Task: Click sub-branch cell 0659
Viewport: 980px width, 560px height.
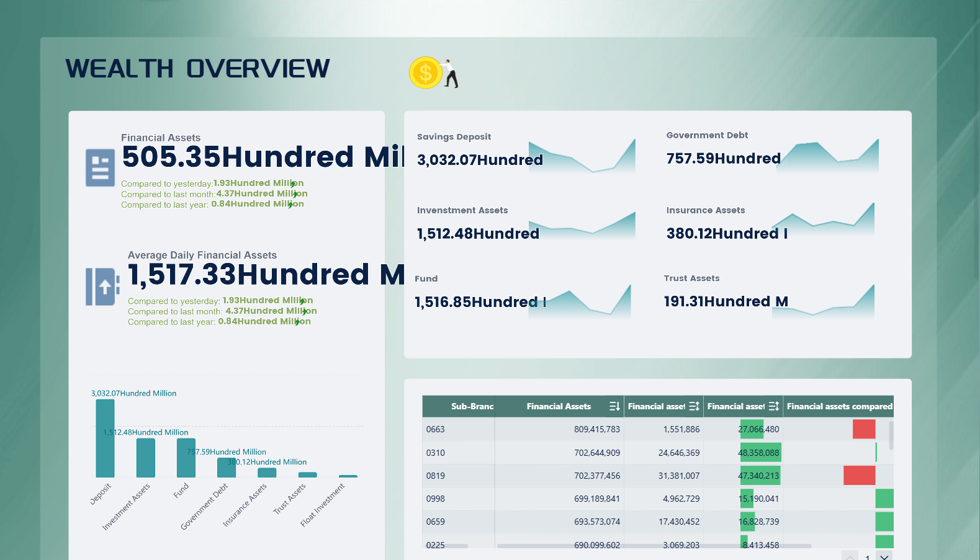Action: pyautogui.click(x=459, y=522)
